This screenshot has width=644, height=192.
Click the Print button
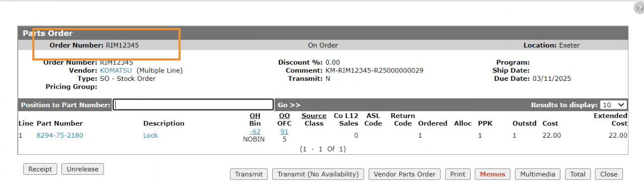point(457,174)
